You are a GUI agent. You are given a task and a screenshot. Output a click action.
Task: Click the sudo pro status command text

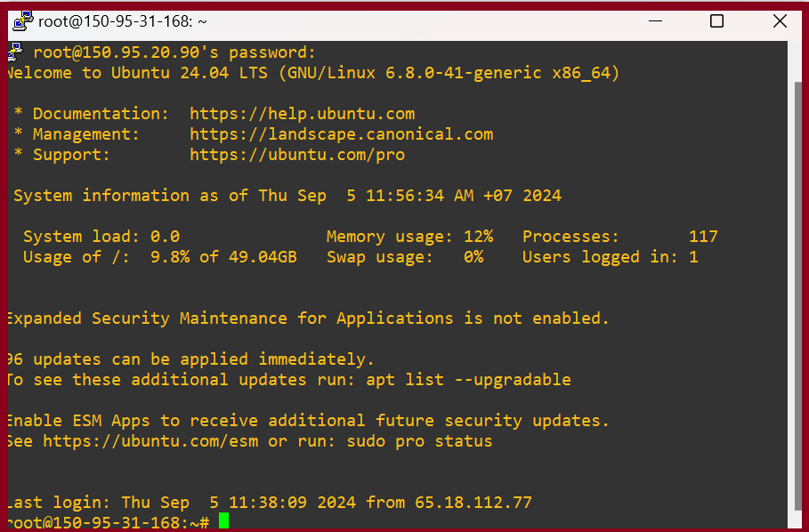coord(419,441)
